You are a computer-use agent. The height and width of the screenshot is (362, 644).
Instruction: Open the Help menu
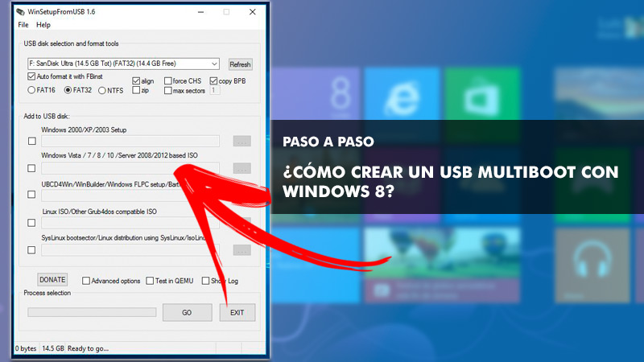[43, 25]
